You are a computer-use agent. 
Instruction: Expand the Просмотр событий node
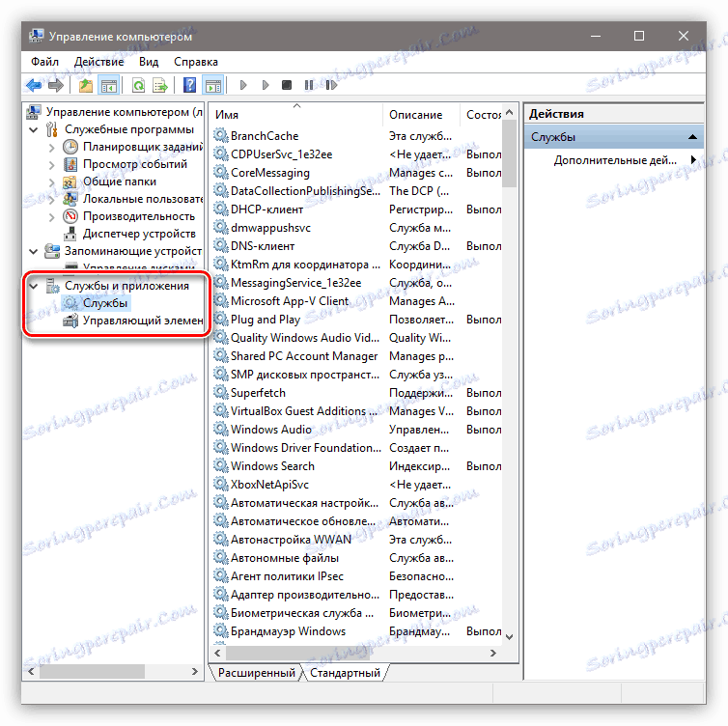coord(51,165)
